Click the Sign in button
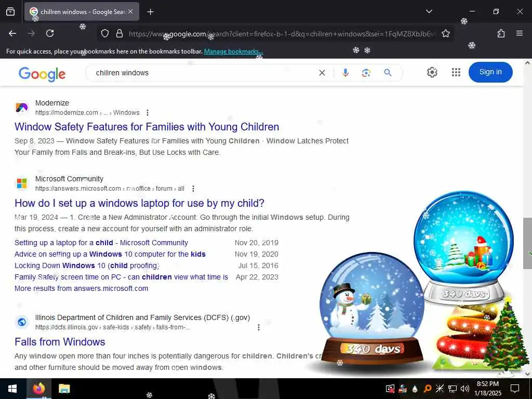 (x=490, y=72)
